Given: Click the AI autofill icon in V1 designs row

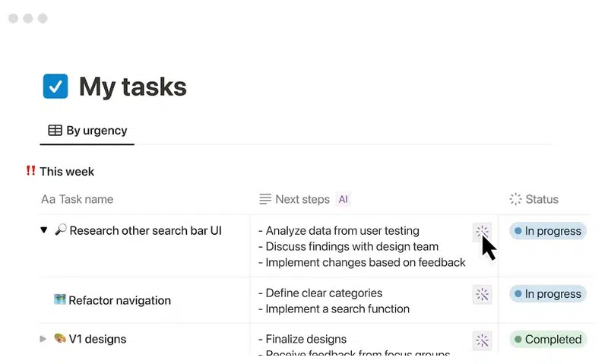Looking at the screenshot, I should click(482, 340).
